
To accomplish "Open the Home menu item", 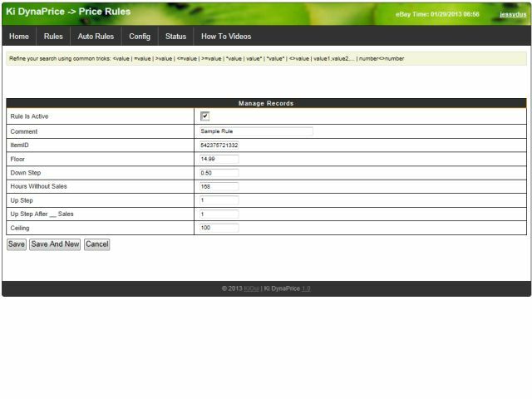I will pos(19,37).
